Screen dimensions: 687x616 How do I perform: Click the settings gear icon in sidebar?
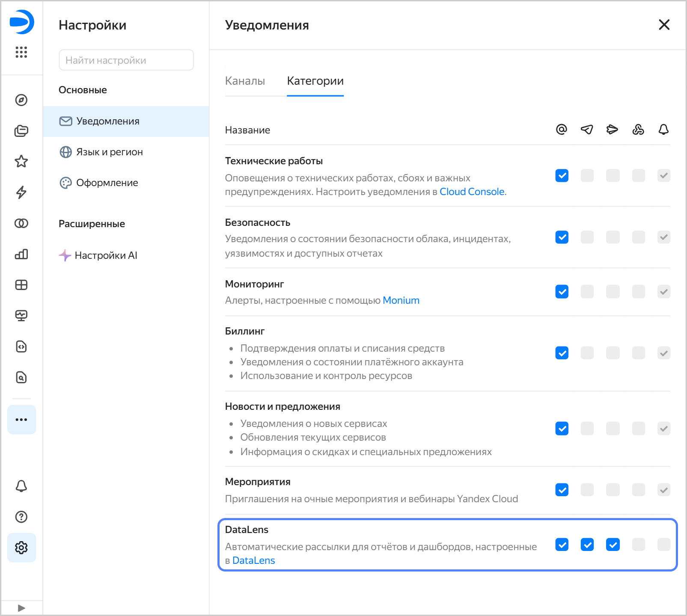click(x=21, y=548)
